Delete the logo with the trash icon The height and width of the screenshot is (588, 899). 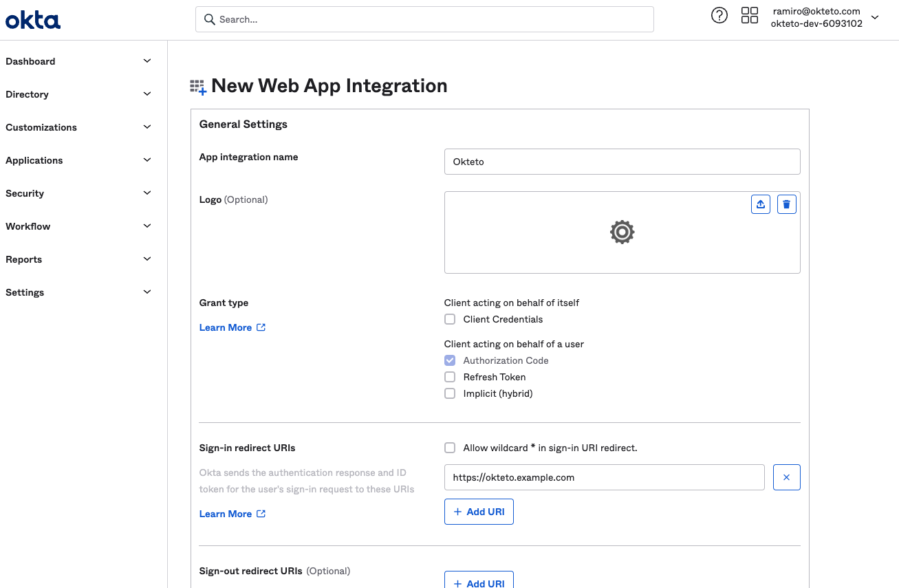(x=787, y=204)
